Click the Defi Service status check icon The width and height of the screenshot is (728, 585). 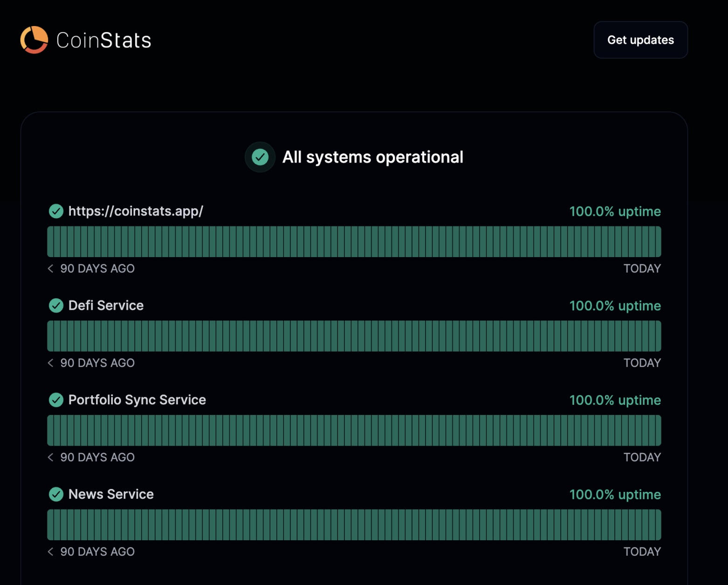click(x=56, y=306)
